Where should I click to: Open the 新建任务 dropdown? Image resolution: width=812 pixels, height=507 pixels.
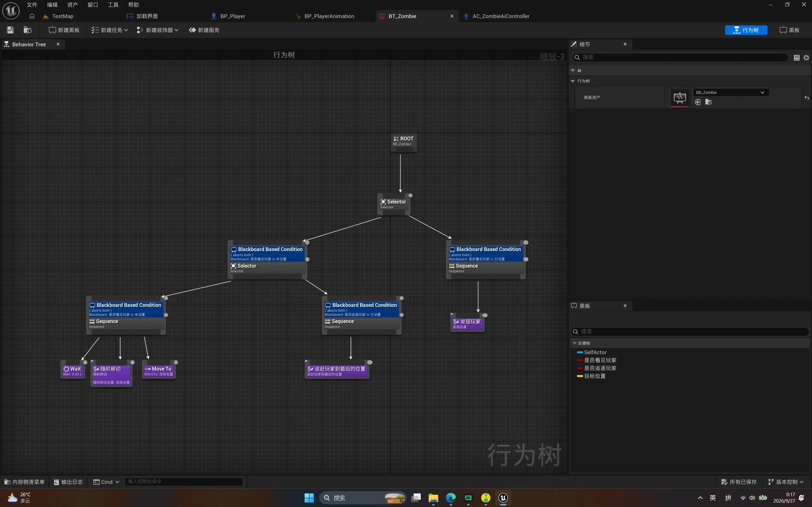[109, 30]
